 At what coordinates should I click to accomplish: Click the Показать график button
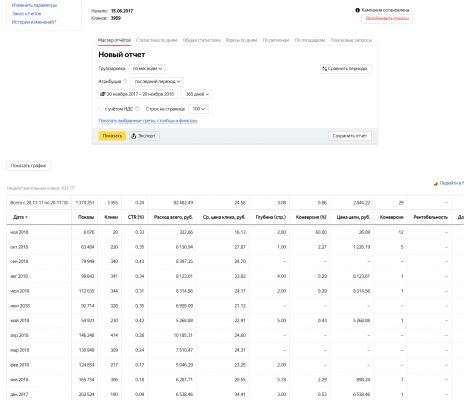click(29, 166)
